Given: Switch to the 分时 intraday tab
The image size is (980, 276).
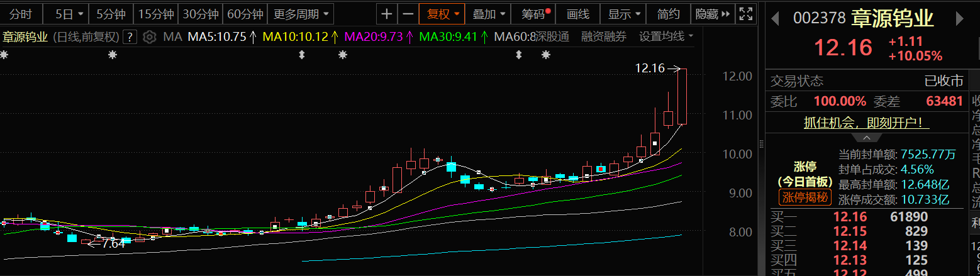Looking at the screenshot, I should click(x=21, y=13).
